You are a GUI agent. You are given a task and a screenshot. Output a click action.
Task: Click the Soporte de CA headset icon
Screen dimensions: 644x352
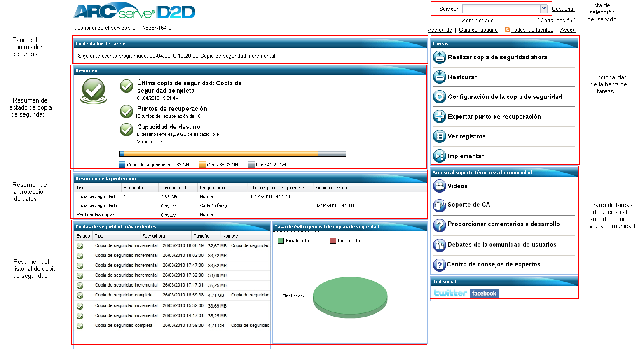[440, 205]
